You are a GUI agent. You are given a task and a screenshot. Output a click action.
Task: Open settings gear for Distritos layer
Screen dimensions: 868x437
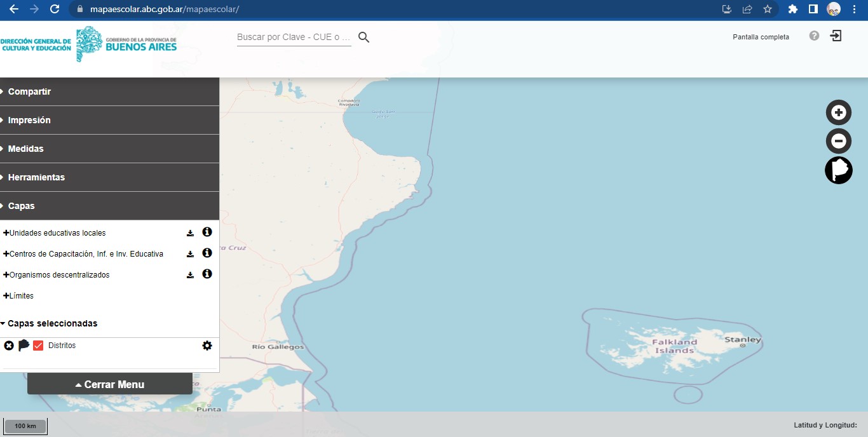point(207,346)
